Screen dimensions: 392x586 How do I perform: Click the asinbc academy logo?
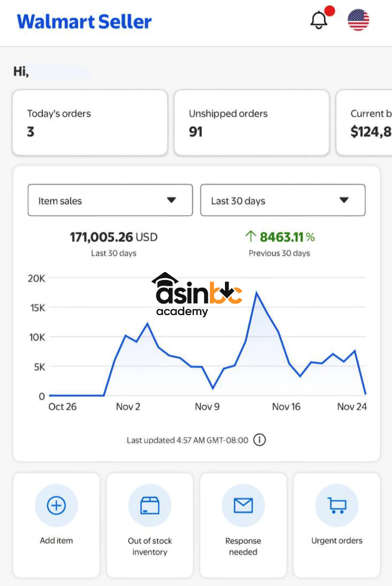point(196,295)
